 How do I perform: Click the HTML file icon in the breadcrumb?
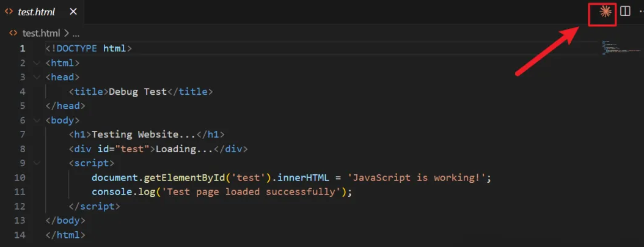(x=13, y=34)
